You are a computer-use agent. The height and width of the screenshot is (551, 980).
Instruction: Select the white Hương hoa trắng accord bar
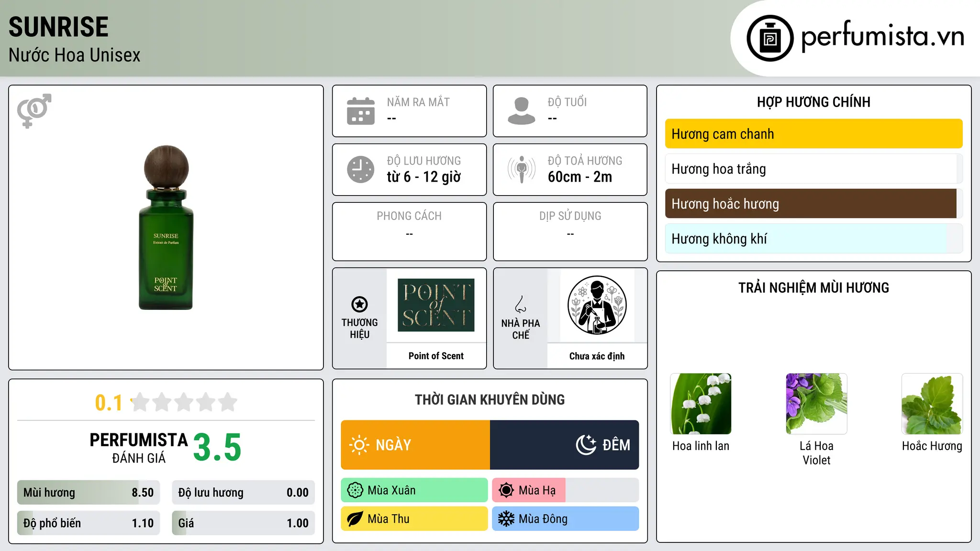(x=814, y=169)
